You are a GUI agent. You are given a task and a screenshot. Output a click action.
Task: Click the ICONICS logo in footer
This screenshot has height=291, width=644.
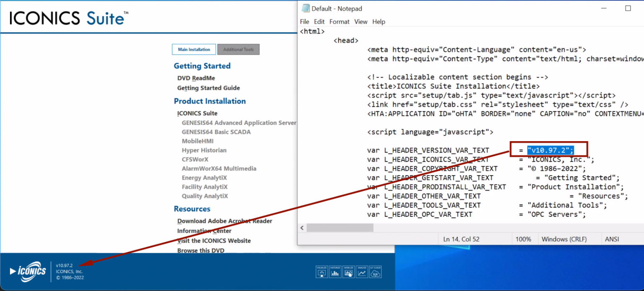pyautogui.click(x=28, y=271)
